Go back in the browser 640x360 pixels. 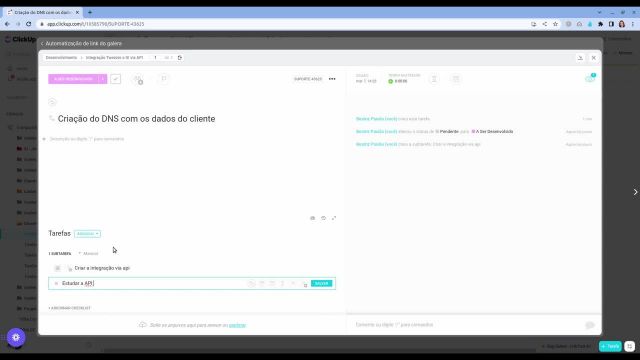(x=7, y=24)
